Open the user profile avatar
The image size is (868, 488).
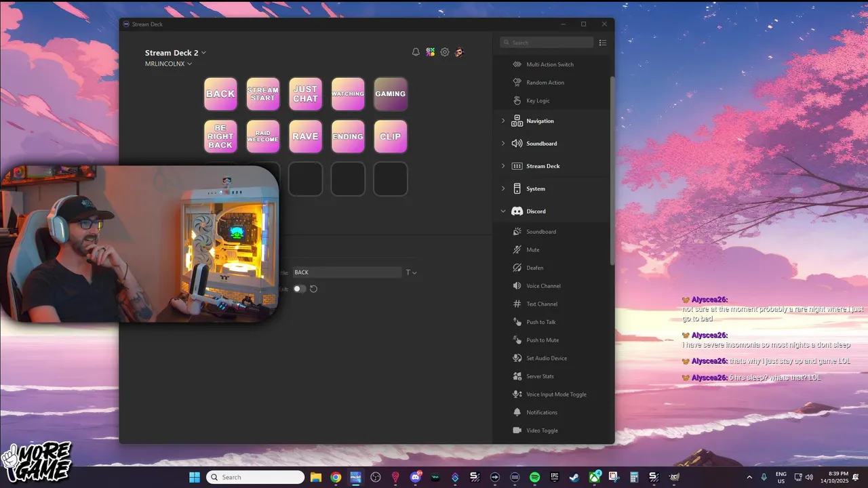pos(459,52)
